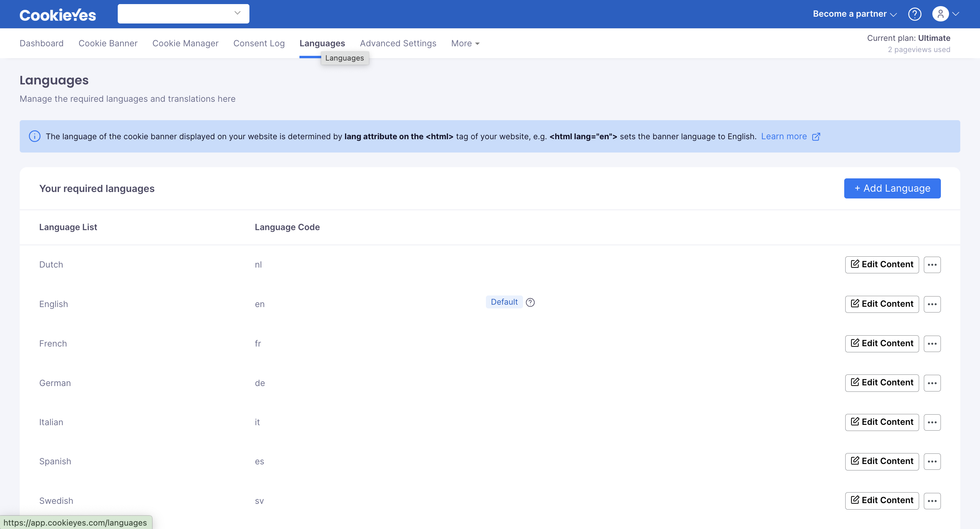This screenshot has width=980, height=529.
Task: Open more options menu for English
Action: [932, 304]
